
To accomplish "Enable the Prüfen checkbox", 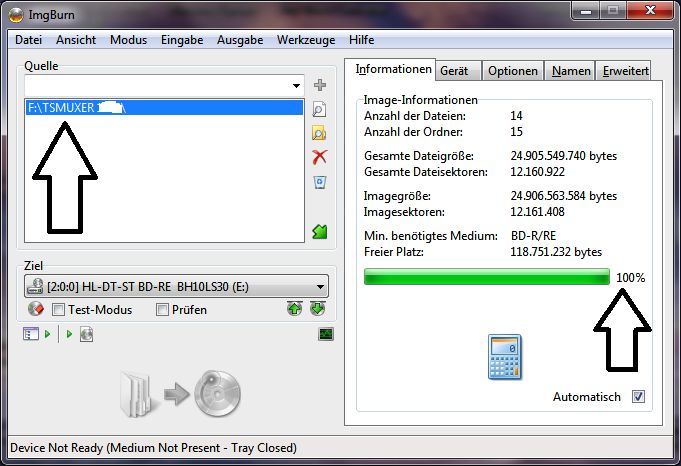I will (x=162, y=310).
